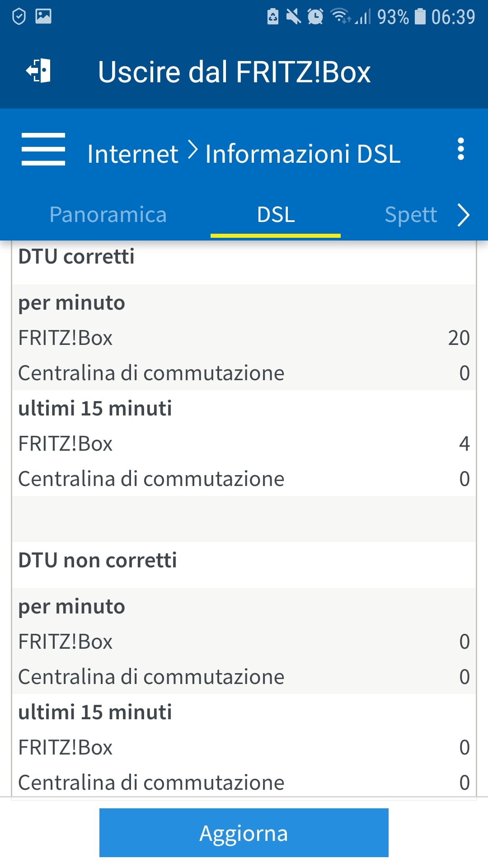
Task: Open the hamburger navigation menu
Action: click(x=43, y=149)
